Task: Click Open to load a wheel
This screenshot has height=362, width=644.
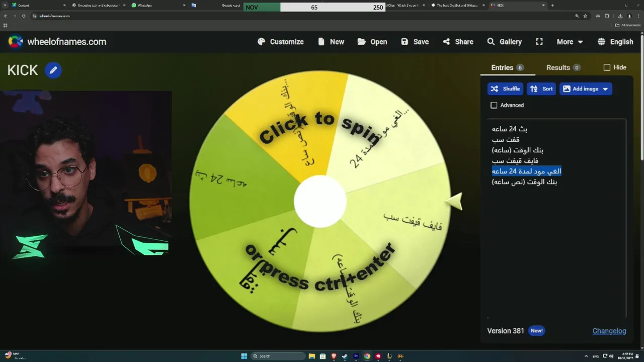Action: [372, 42]
